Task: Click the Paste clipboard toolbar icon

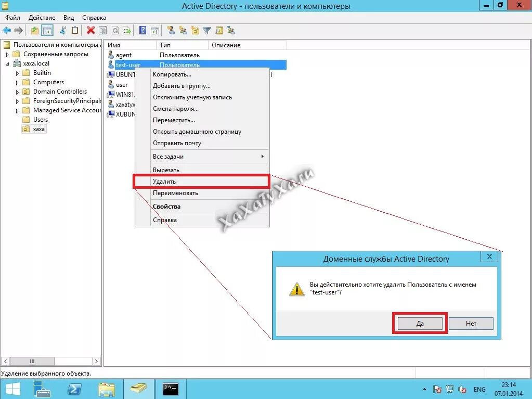Action: click(x=75, y=31)
